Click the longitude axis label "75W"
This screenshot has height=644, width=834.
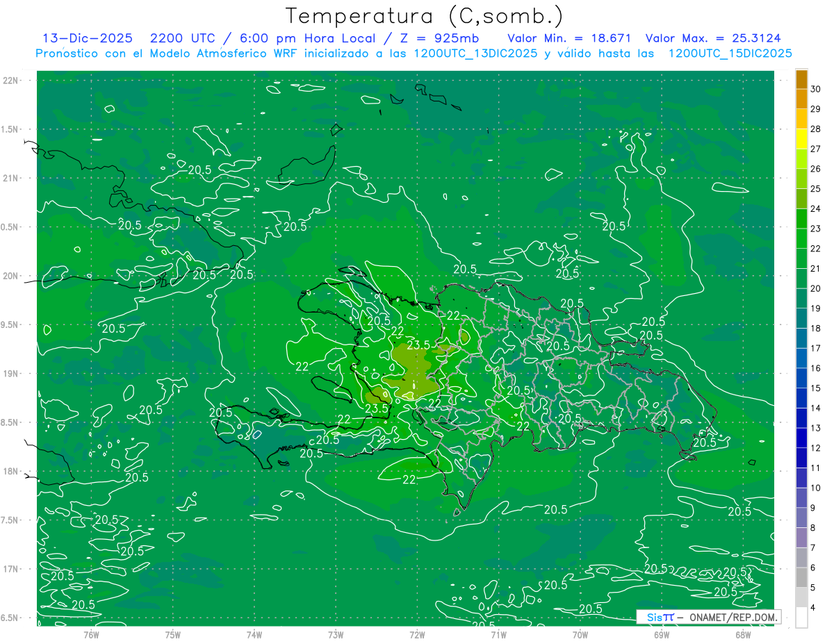173,634
